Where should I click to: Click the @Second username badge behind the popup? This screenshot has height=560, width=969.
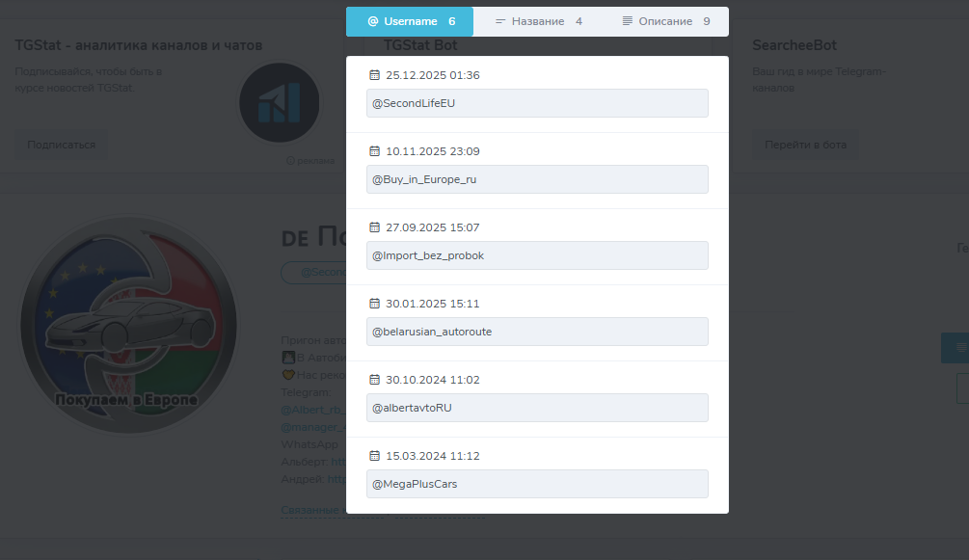[314, 272]
